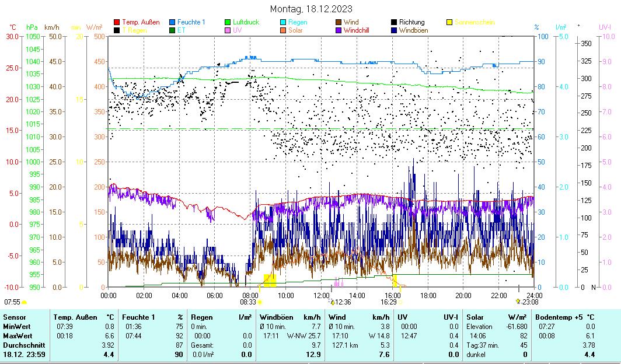Screen dimensions: 621x364
Task: Click the purple Windchill legend square
Action: coord(339,30)
